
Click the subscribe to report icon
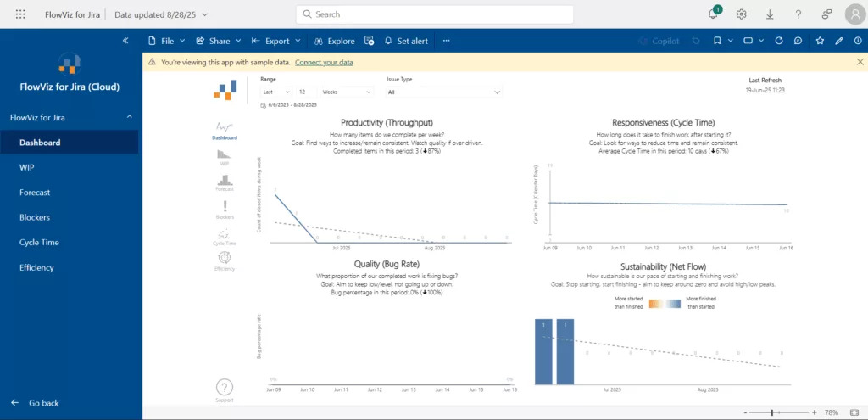(370, 41)
